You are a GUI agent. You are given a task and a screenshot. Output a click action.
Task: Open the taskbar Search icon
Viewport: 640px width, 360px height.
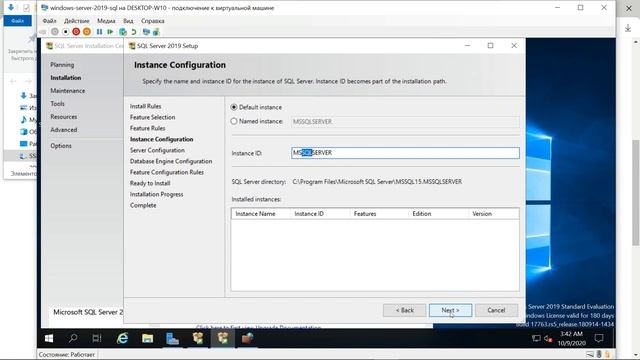click(73, 338)
